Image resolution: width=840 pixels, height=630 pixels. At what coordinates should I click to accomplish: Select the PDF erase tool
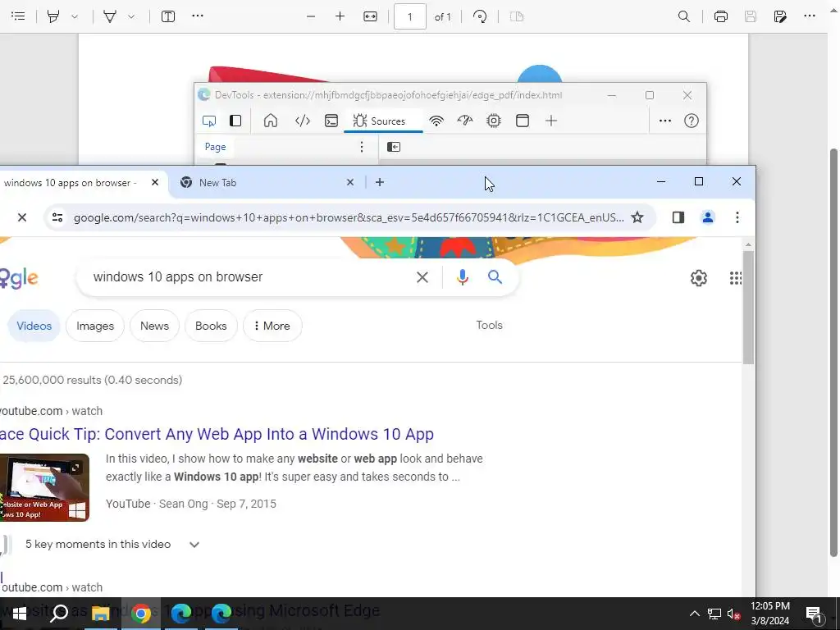click(x=110, y=16)
